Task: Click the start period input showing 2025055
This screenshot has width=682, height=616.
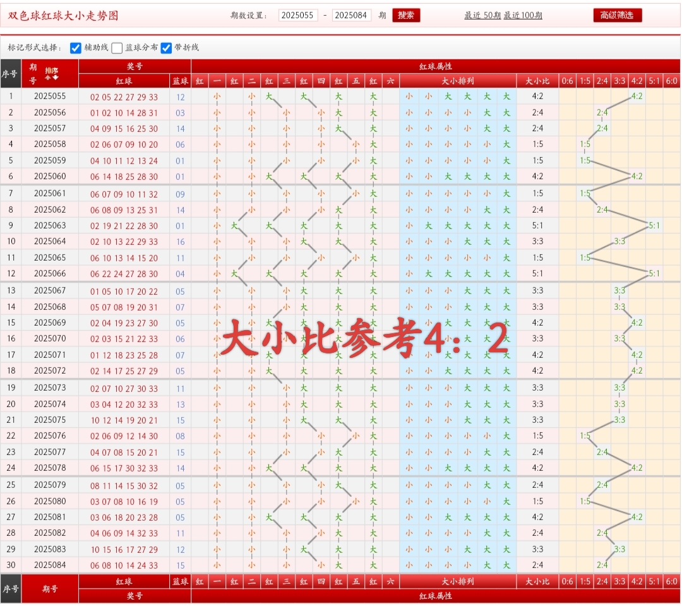Action: point(297,15)
